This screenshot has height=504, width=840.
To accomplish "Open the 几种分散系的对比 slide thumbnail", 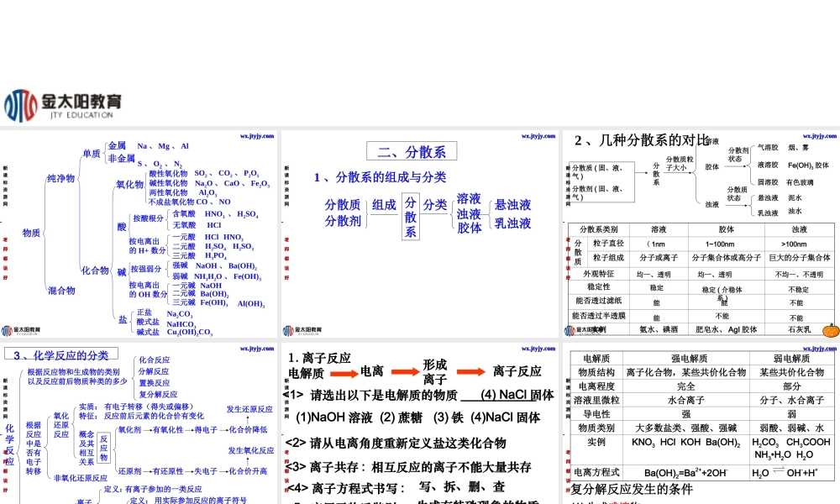I will 701,234.
